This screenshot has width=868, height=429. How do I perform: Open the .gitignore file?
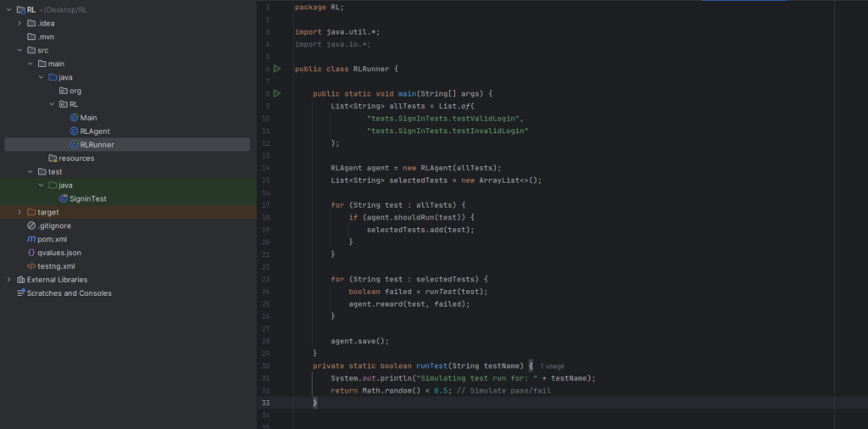(x=53, y=226)
